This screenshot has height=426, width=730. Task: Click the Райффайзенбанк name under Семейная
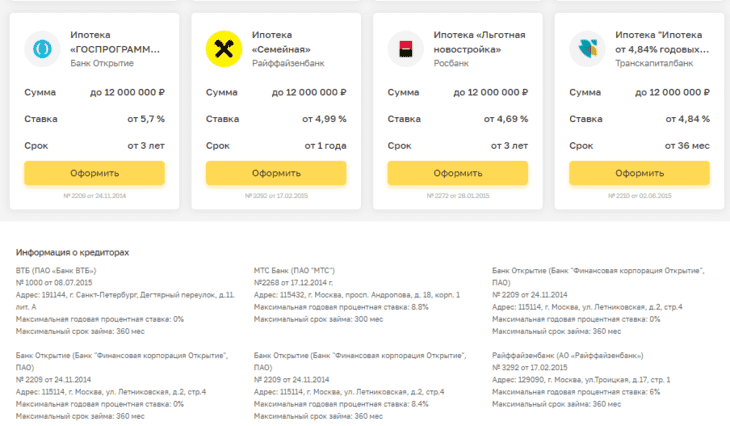click(x=288, y=63)
